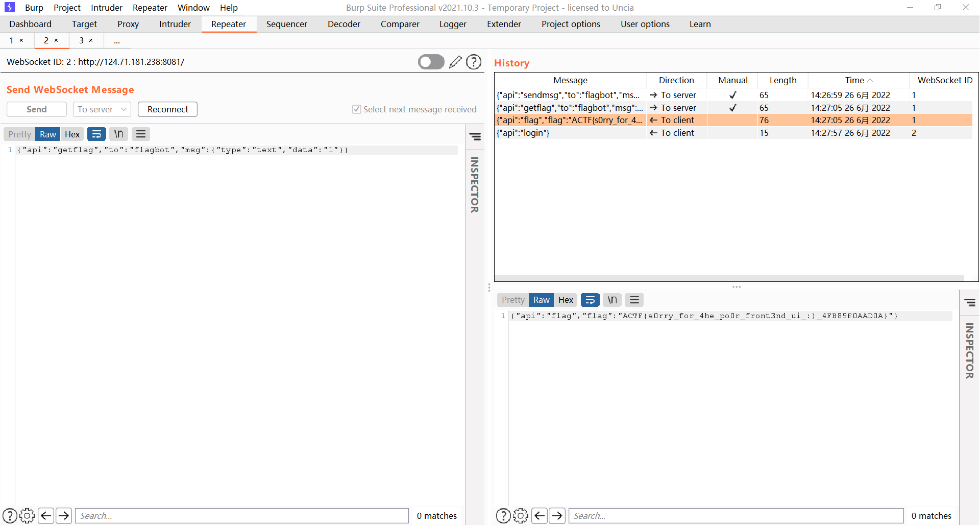This screenshot has height=526, width=980.
Task: Click the right viewer search field
Action: tap(736, 516)
